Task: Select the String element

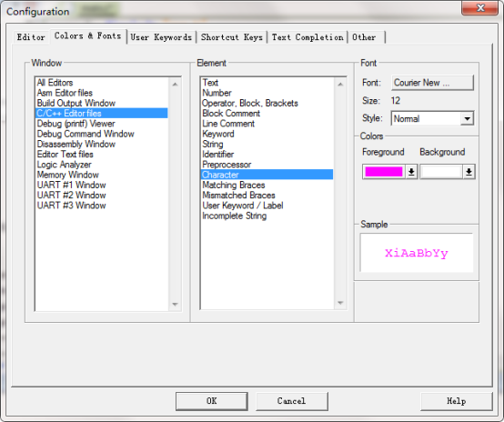Action: click(x=267, y=144)
